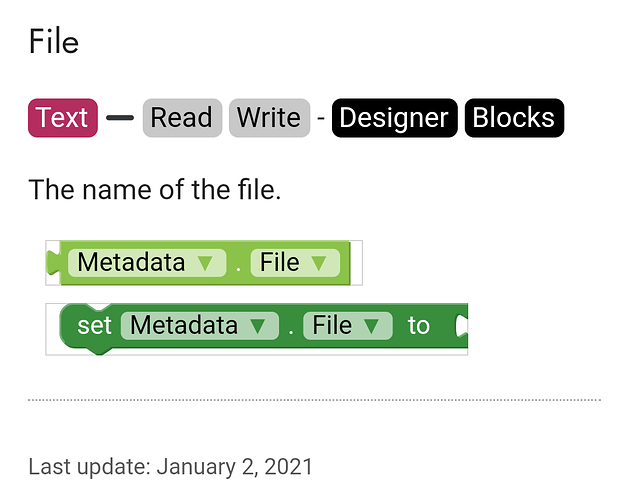Click the input socket after 'to'
Image resolution: width=629 pixels, height=500 pixels.
pos(461,325)
